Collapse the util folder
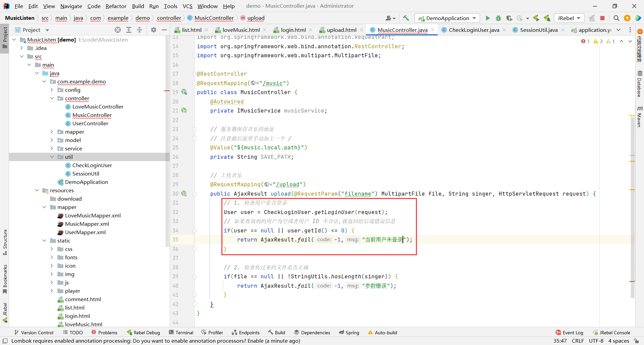 tap(52, 157)
